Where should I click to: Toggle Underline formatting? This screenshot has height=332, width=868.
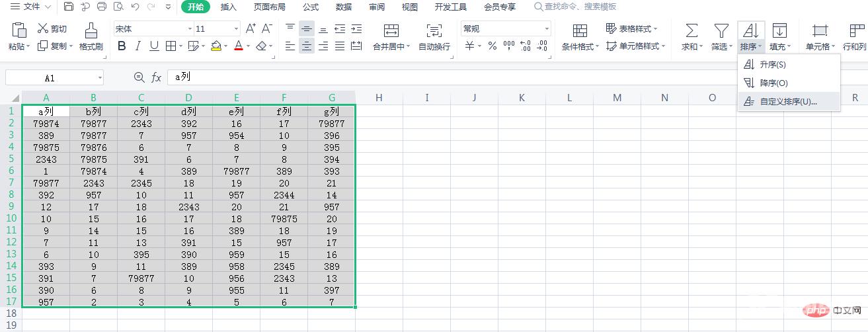(154, 46)
